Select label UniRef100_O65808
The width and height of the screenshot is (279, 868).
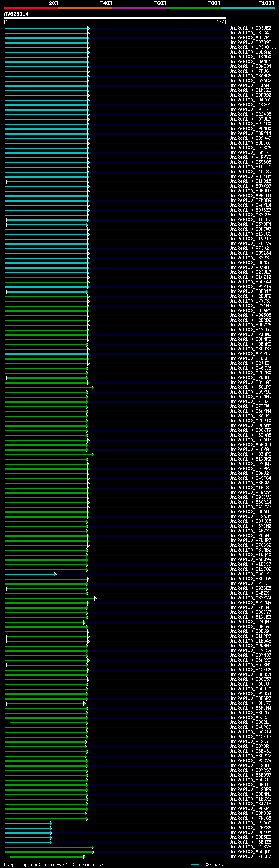250,162
